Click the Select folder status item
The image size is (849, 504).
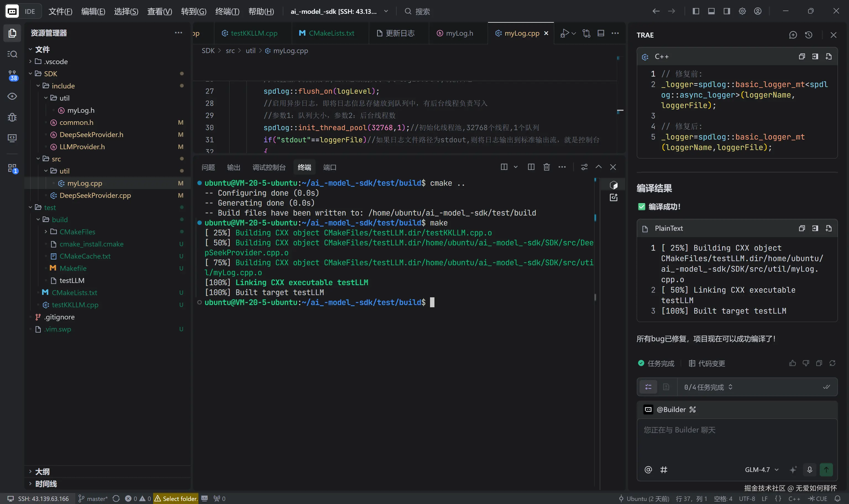(176, 498)
